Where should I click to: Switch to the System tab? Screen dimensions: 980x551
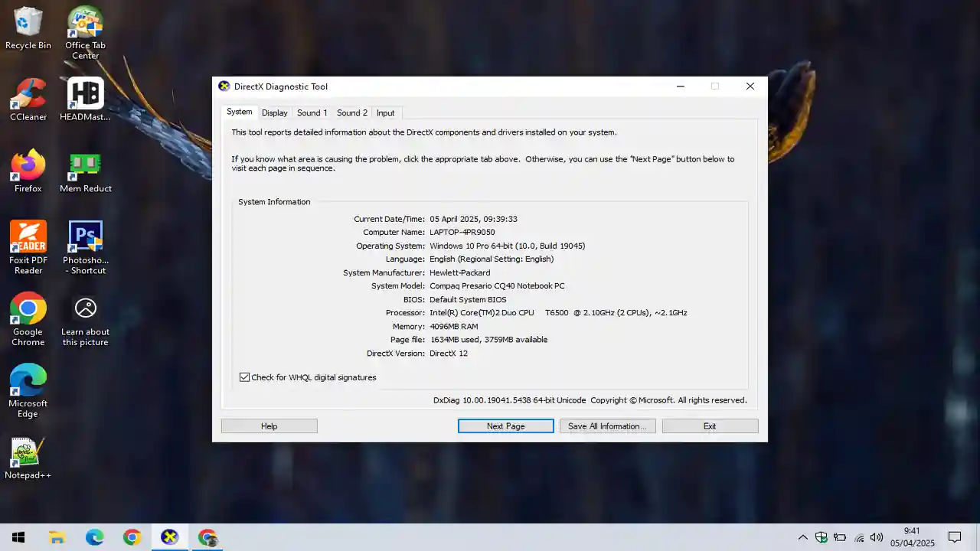point(239,112)
